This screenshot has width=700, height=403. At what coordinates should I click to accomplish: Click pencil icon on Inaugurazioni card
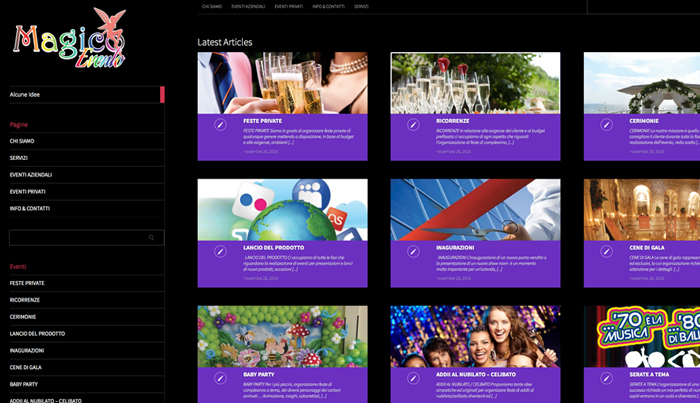(413, 252)
